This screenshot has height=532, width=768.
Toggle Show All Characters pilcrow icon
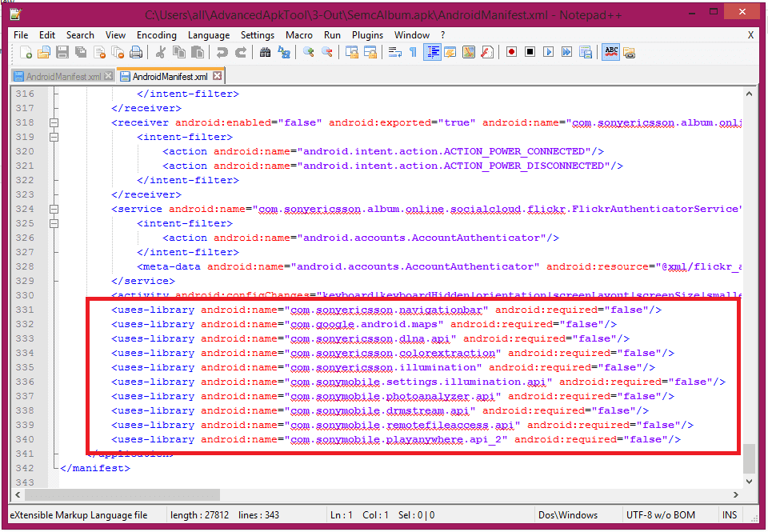(413, 52)
